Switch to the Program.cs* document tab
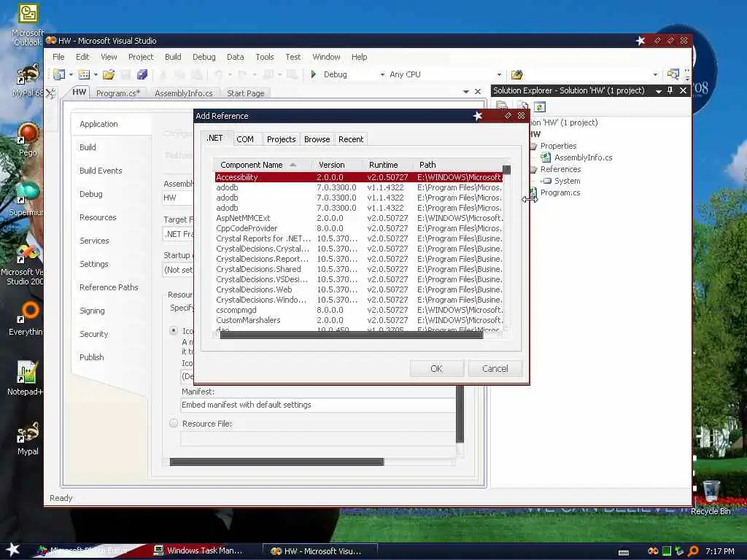747x560 pixels. point(118,93)
